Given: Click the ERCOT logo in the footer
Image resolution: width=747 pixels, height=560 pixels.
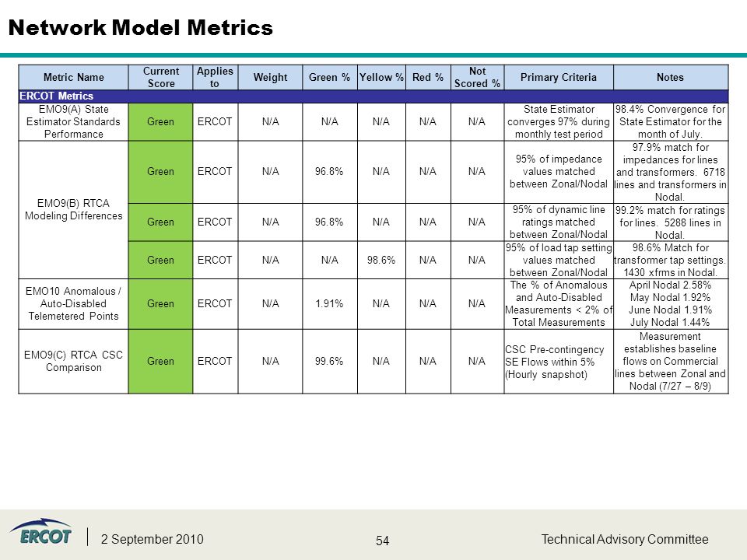Looking at the screenshot, I should (x=40, y=532).
